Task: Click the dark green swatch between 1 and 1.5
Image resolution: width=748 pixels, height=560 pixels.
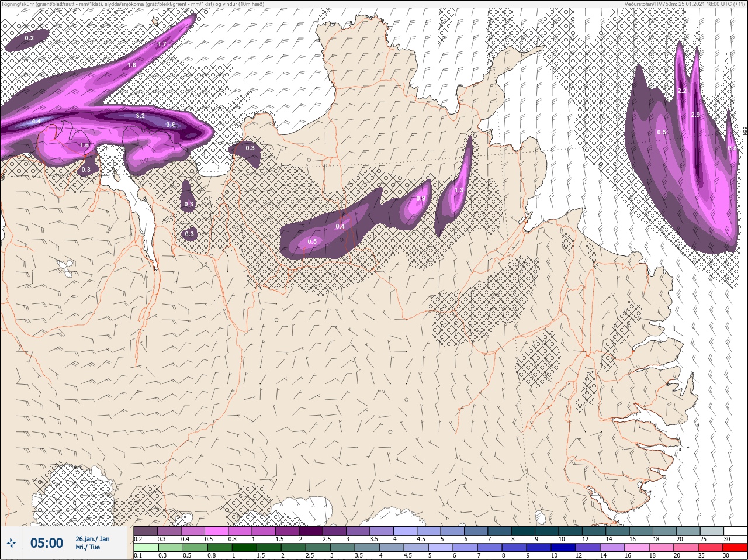Action: (x=244, y=548)
